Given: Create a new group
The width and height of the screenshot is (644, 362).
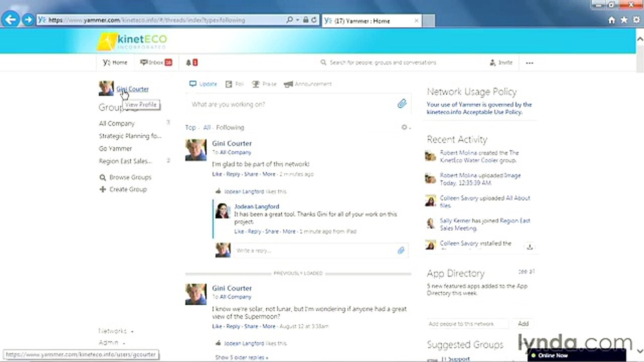Looking at the screenshot, I should 123,189.
